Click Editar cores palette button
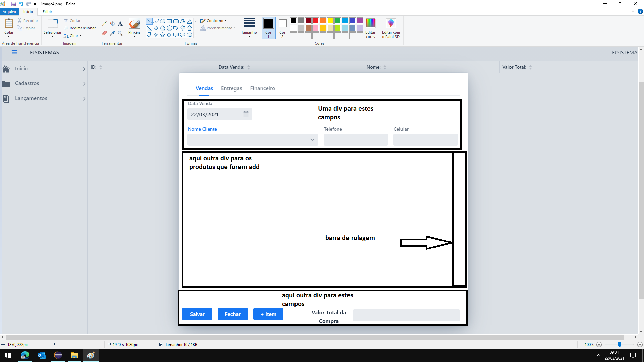The height and width of the screenshot is (362, 644). click(x=370, y=28)
